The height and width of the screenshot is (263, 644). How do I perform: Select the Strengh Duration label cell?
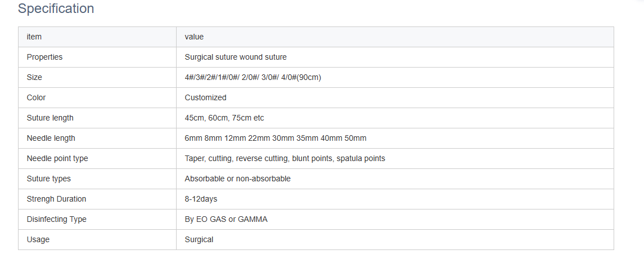click(56, 199)
